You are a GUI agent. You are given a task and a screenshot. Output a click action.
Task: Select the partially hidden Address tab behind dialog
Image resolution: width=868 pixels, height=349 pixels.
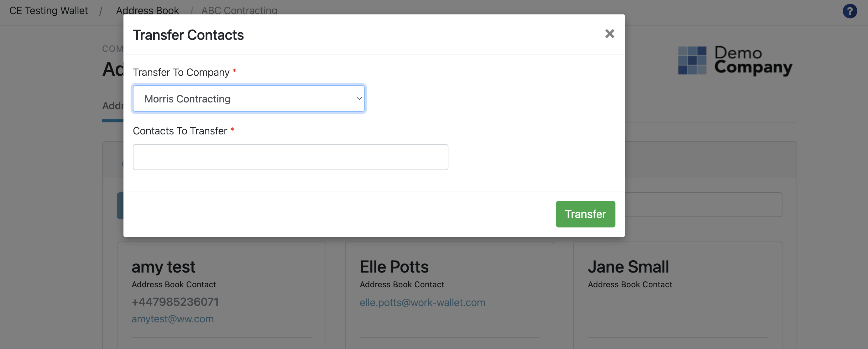113,106
